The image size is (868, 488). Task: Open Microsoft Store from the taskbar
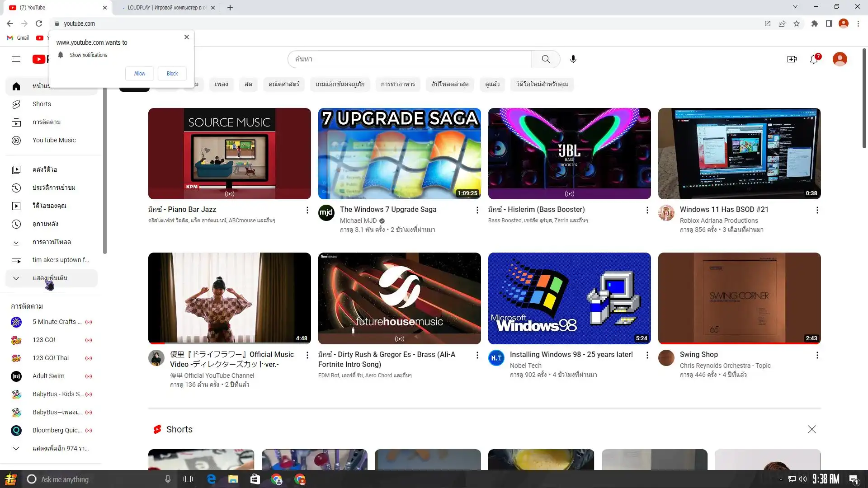[255, 479]
